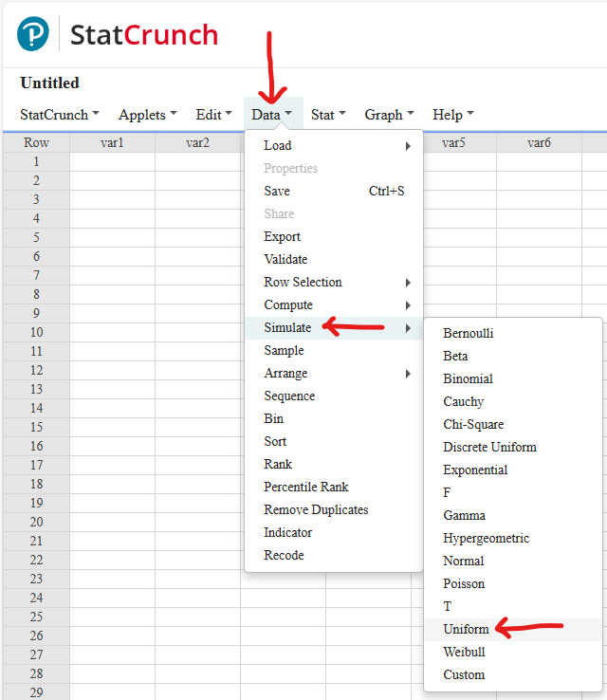Choose Save from Data menu
Screen dimensions: 607x700
pyautogui.click(x=334, y=191)
